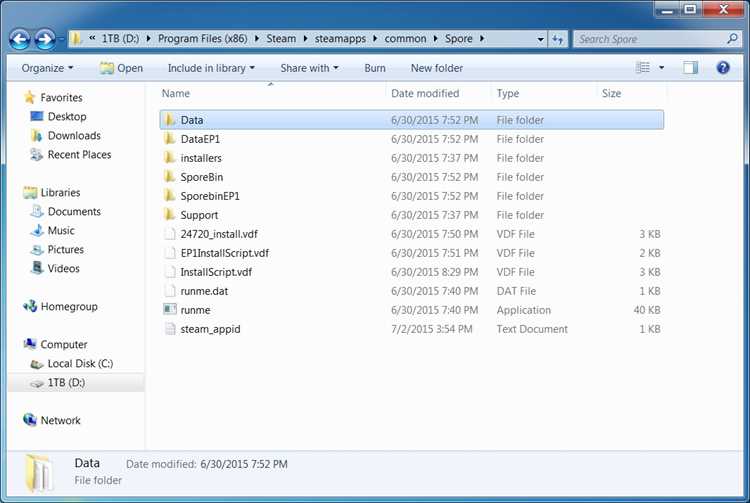Click Burn in the toolbar
This screenshot has width=750, height=503.
(x=375, y=68)
